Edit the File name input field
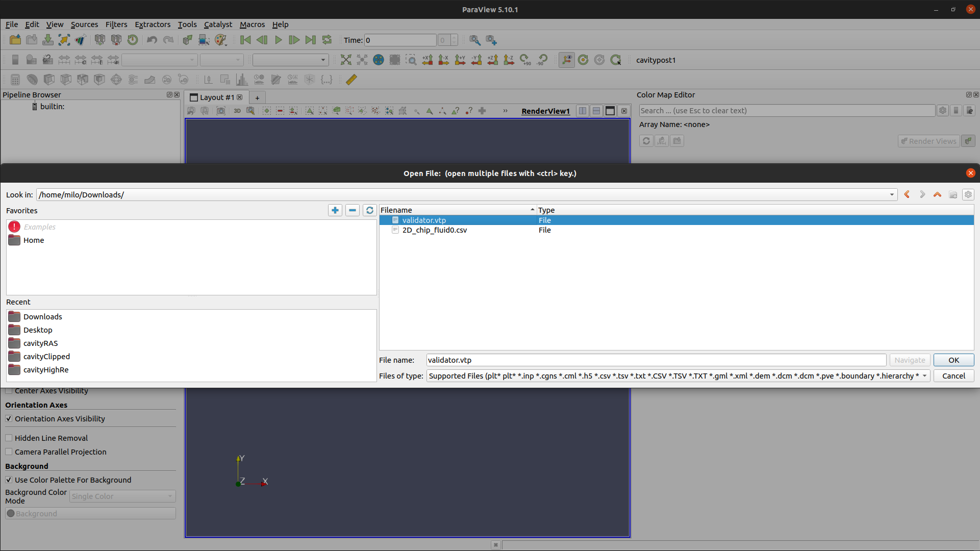The width and height of the screenshot is (980, 551). (x=656, y=360)
